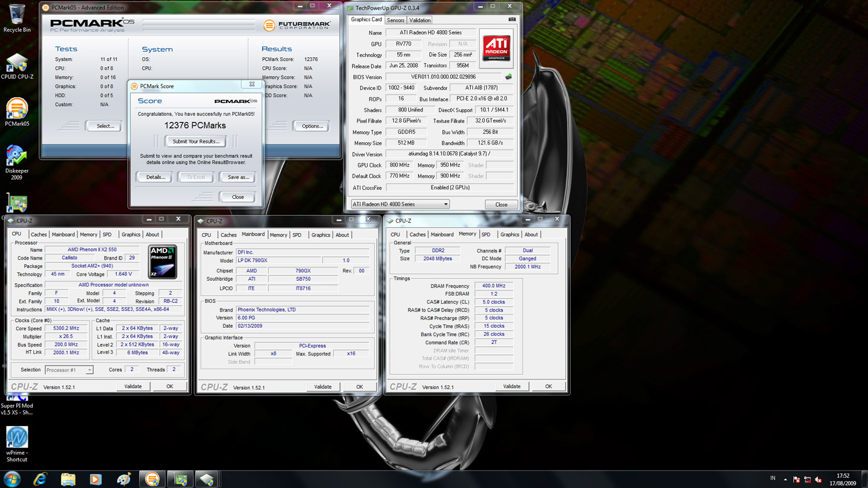Switch to CPU-Z via its taskbar button
This screenshot has height=488, width=868.
point(207,479)
